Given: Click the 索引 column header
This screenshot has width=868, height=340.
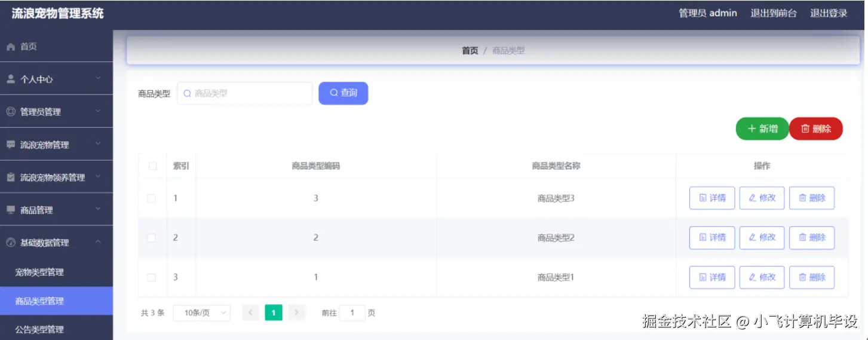Looking at the screenshot, I should (x=181, y=166).
